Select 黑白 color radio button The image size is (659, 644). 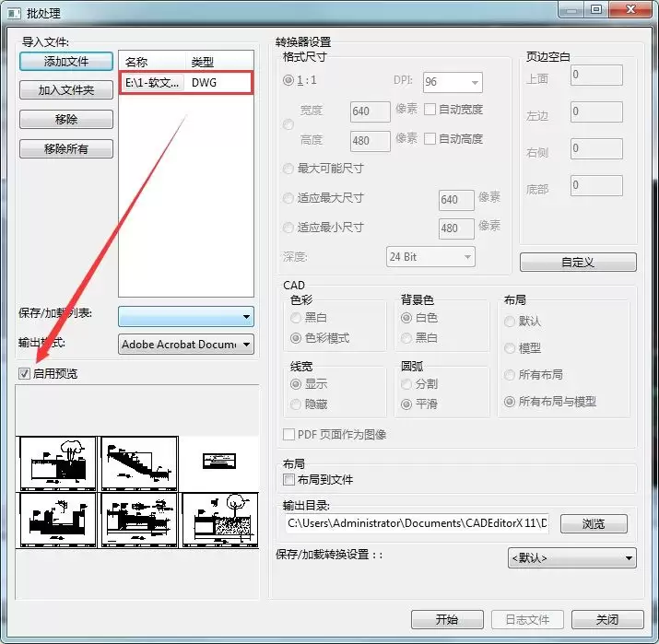tap(296, 318)
